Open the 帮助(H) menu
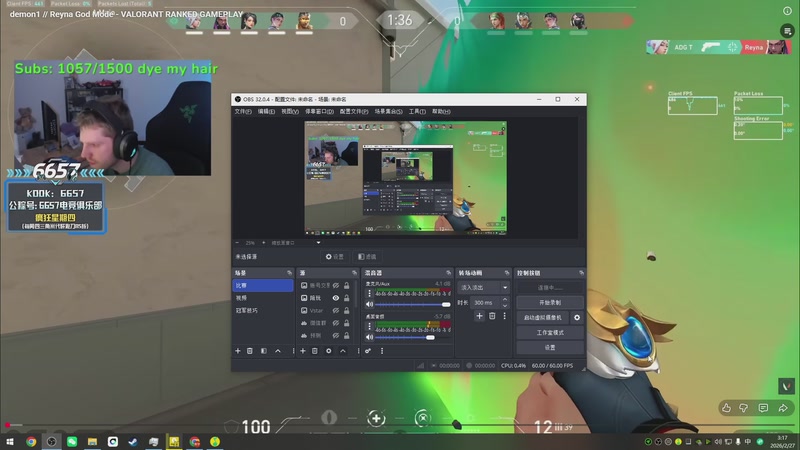This screenshot has height=450, width=800. (x=441, y=111)
